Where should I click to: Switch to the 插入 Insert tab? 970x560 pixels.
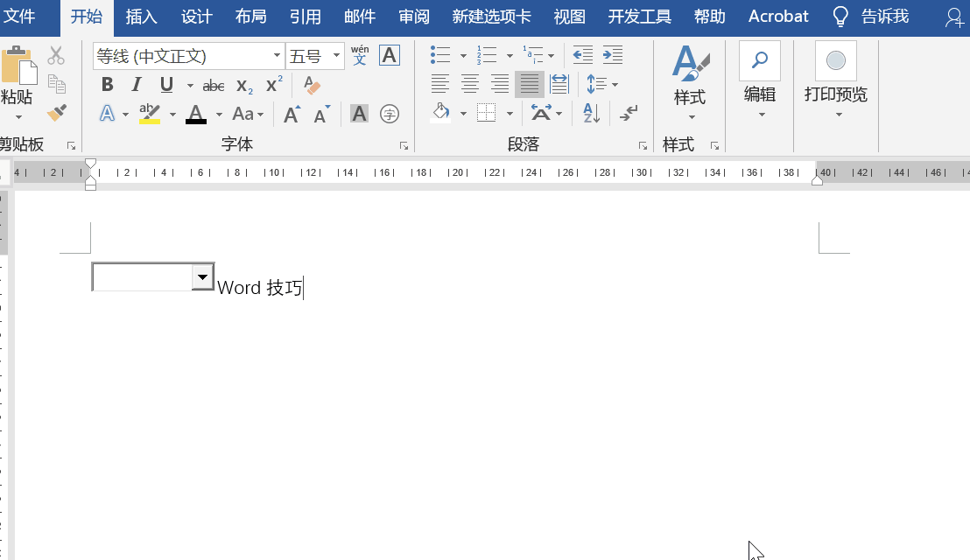[142, 17]
